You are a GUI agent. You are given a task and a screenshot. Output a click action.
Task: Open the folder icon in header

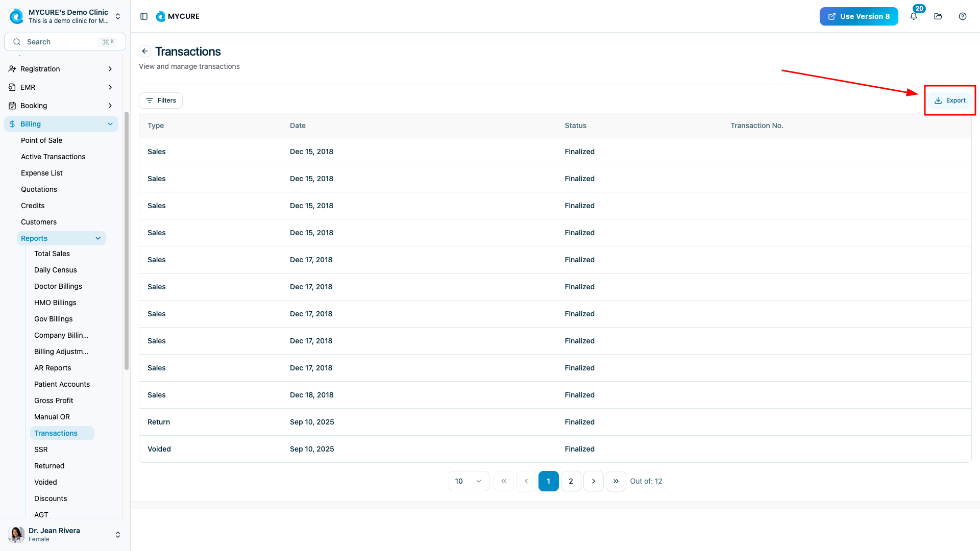(x=938, y=16)
